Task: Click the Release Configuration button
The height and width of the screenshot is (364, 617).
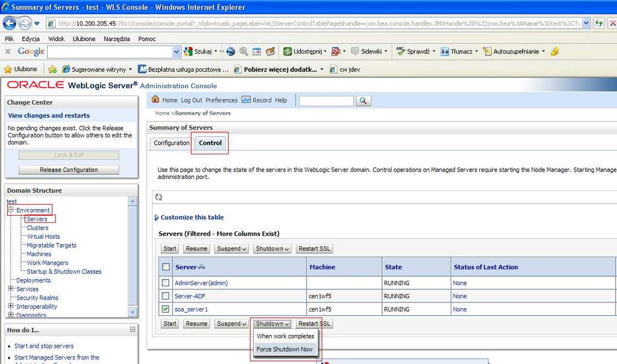Action: 69,169
